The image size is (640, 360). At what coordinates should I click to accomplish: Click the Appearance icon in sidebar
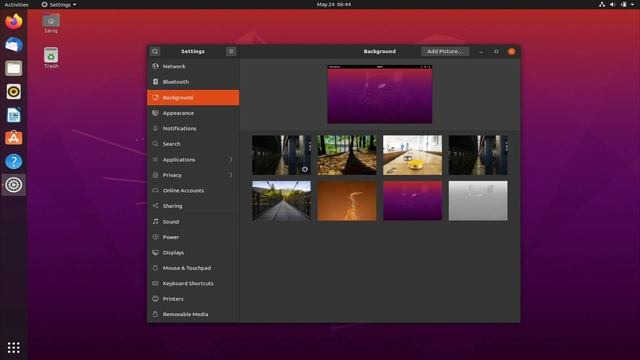tap(156, 113)
